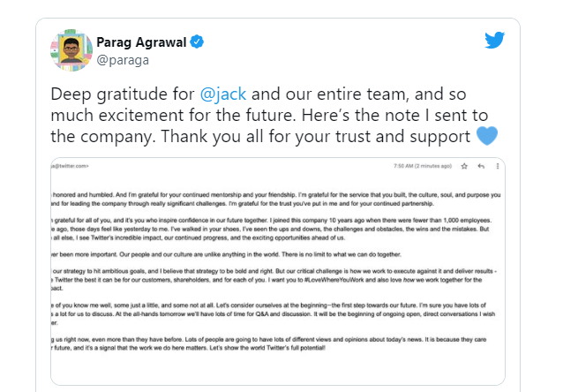Click the Parag Agrawal display name
This screenshot has width=563, height=392.
point(141,42)
